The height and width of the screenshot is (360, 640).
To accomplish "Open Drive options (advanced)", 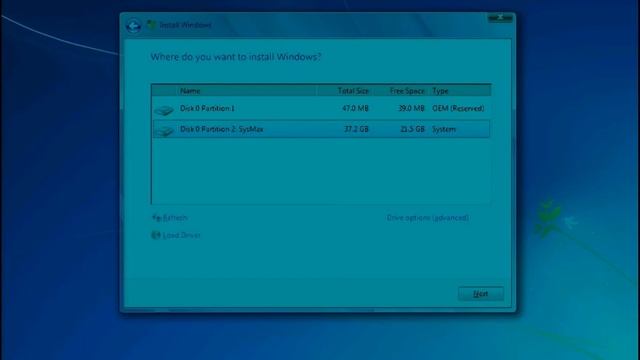I will (427, 218).
